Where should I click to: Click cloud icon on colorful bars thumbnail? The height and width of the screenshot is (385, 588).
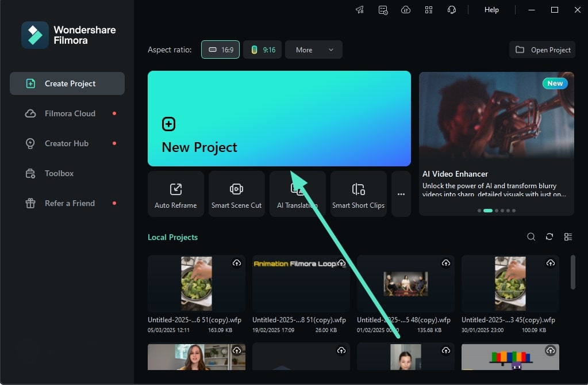(x=551, y=350)
